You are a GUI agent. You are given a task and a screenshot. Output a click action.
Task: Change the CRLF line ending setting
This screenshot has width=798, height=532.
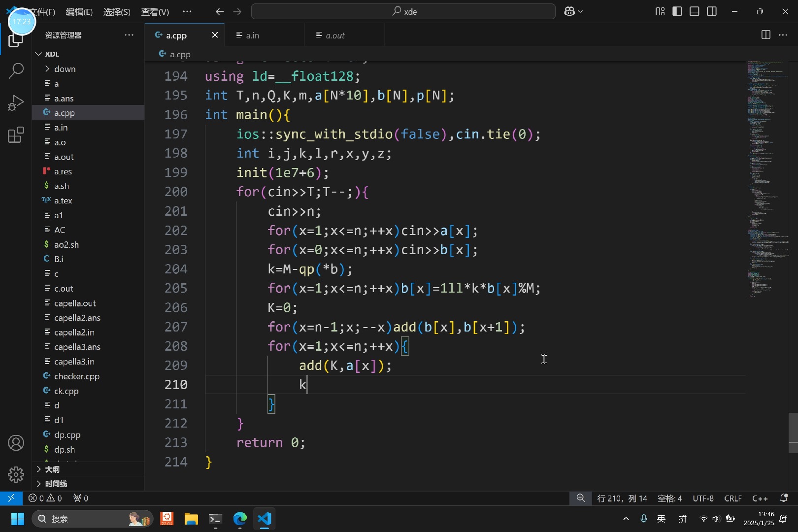(x=732, y=499)
